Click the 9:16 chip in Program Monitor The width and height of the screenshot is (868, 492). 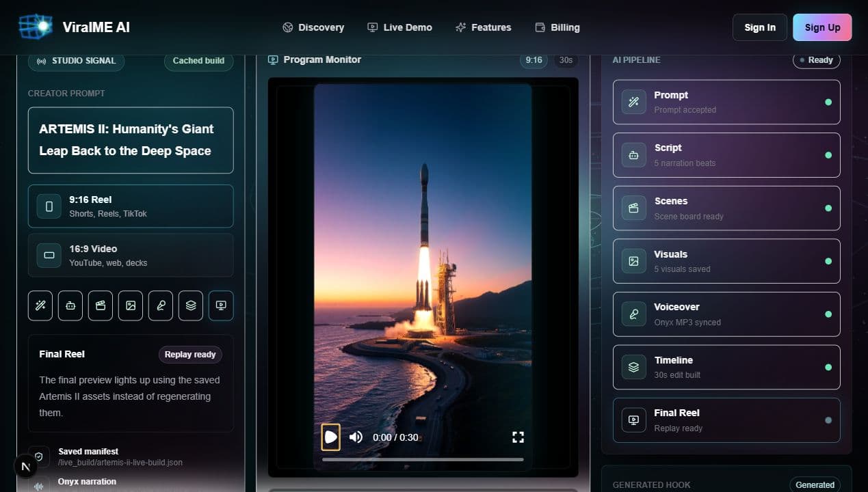(534, 60)
